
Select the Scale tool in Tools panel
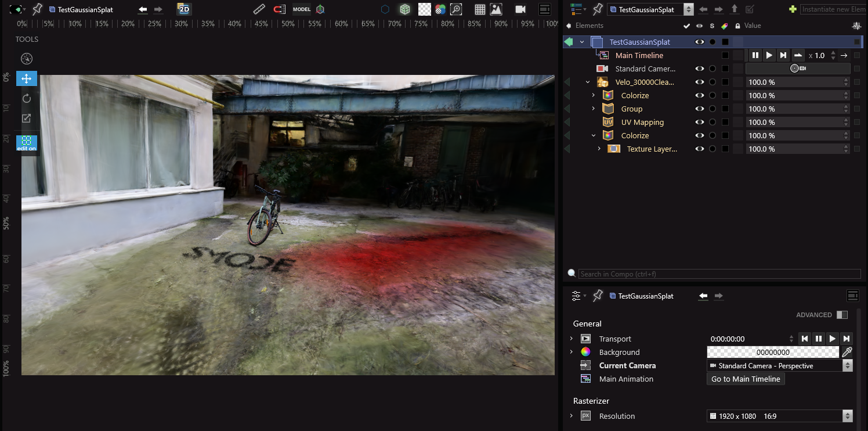click(26, 118)
